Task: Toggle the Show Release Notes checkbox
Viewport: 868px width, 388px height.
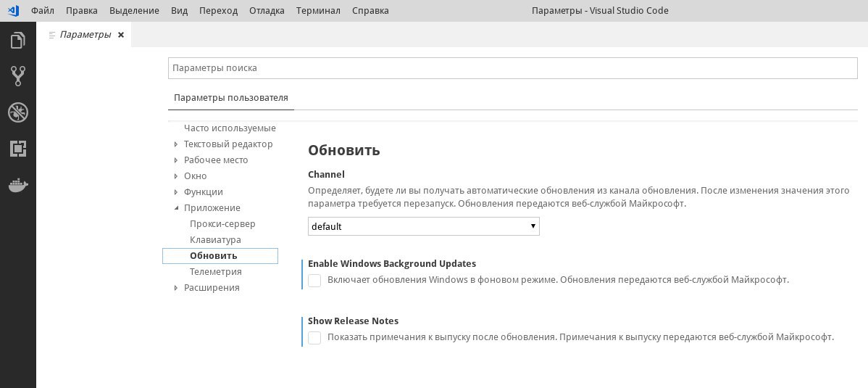Action: pyautogui.click(x=314, y=337)
